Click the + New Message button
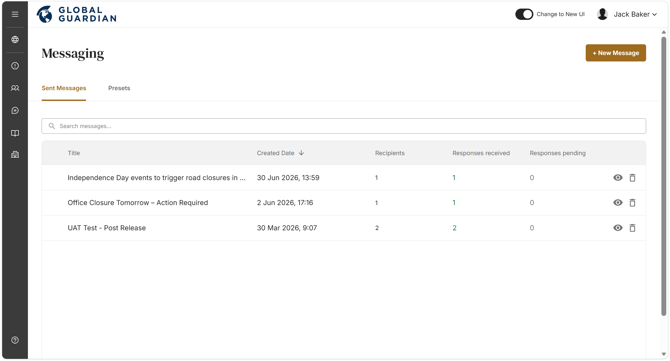This screenshot has width=670, height=361. (616, 53)
